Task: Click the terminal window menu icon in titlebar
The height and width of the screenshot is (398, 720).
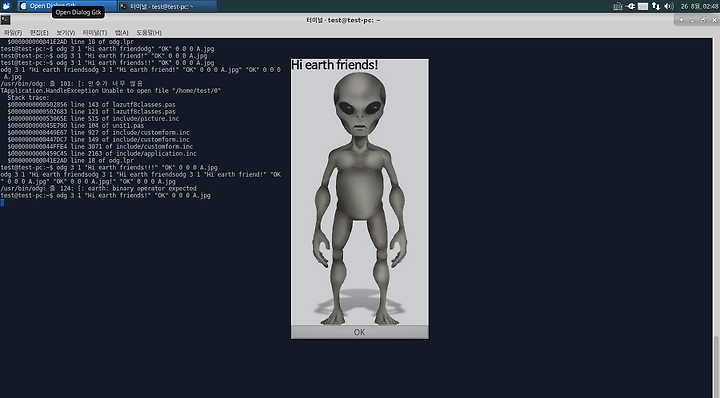Action: [6, 20]
